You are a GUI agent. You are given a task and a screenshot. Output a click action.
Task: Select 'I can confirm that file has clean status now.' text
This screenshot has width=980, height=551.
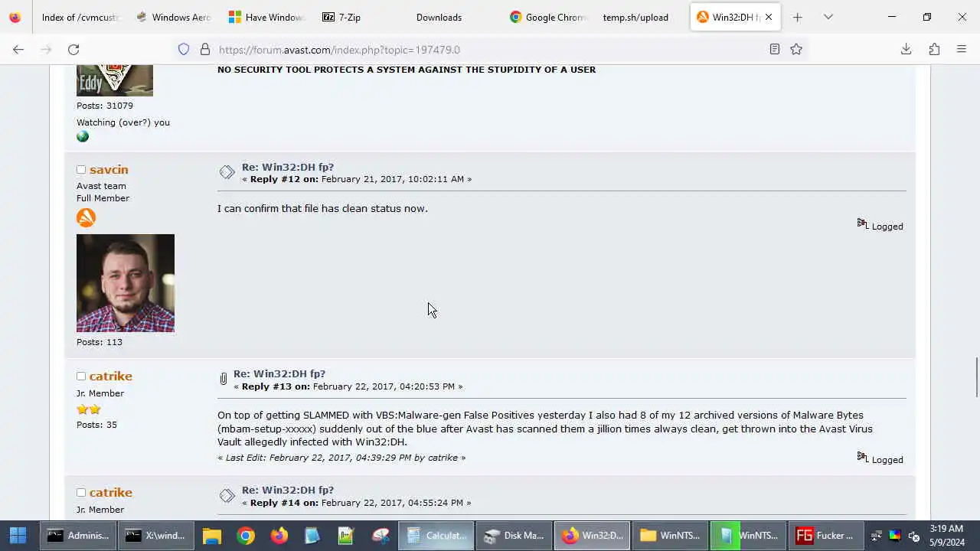pos(322,208)
